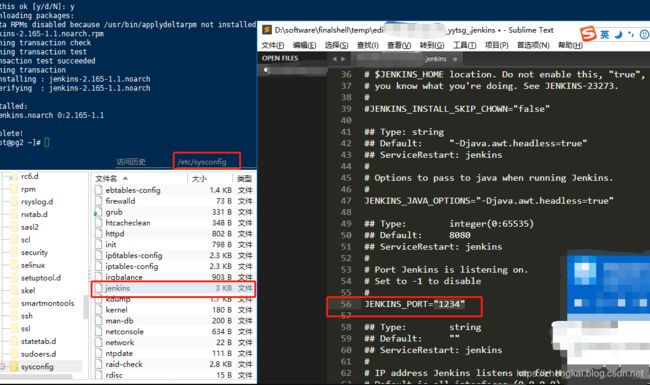Click the file icon beside iptables-config
This screenshot has width=650, height=385.
98,266
